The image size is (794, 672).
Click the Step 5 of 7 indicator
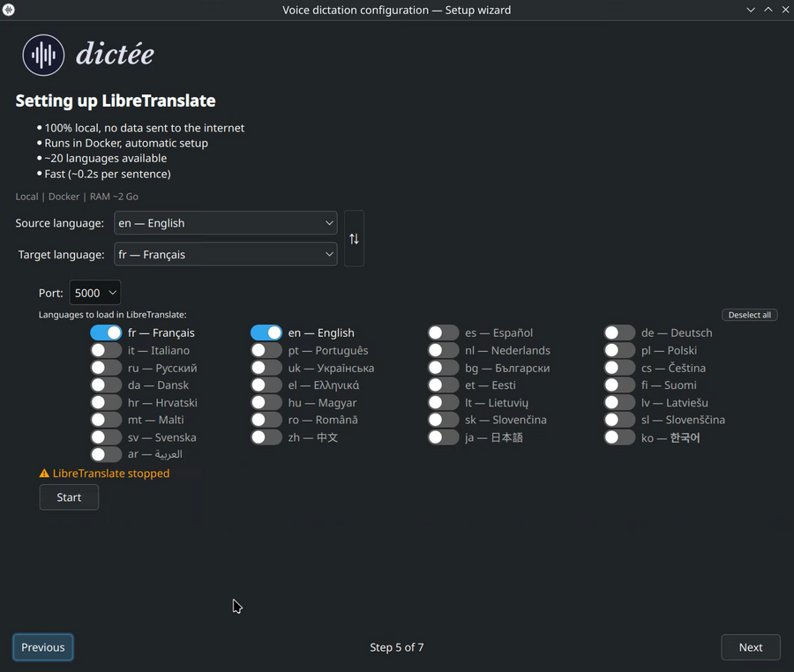[x=396, y=647]
